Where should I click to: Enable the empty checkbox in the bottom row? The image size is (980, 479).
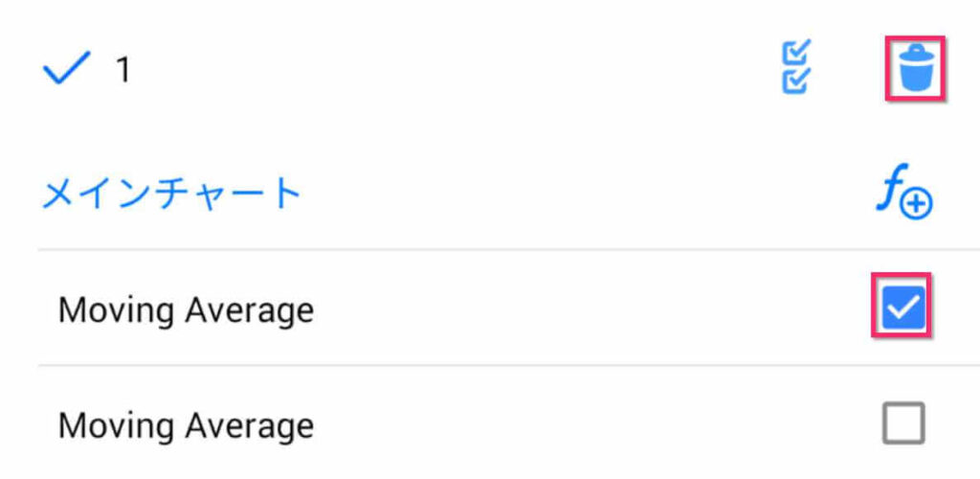pos(902,422)
